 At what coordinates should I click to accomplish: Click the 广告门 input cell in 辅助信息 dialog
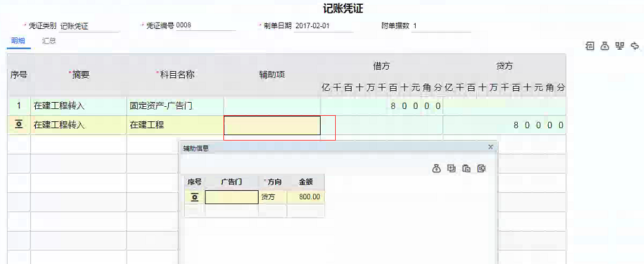pyautogui.click(x=232, y=198)
